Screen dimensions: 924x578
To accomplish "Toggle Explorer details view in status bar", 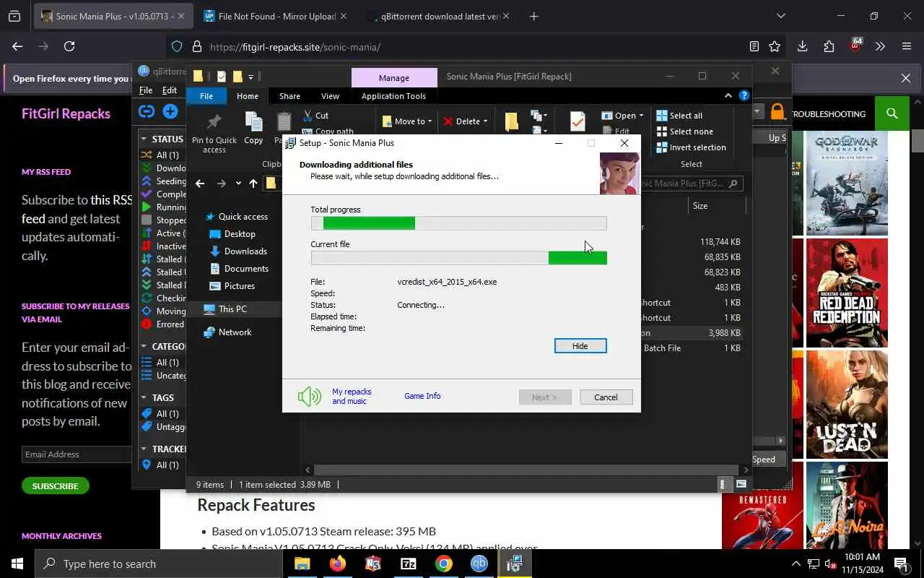I will pyautogui.click(x=723, y=485).
